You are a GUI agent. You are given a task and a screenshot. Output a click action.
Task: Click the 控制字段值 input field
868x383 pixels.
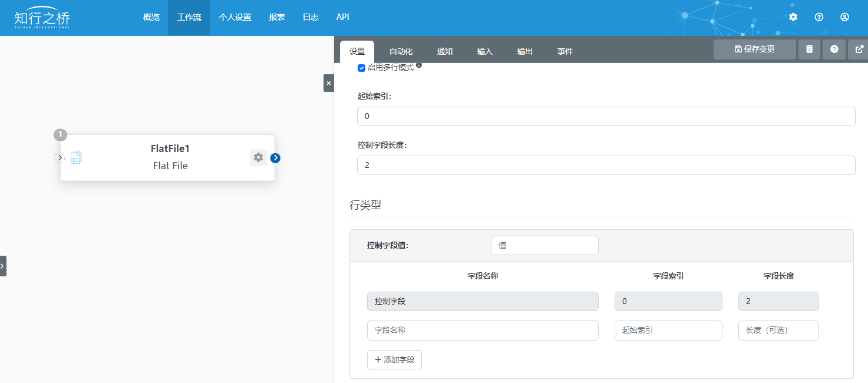[x=544, y=246]
